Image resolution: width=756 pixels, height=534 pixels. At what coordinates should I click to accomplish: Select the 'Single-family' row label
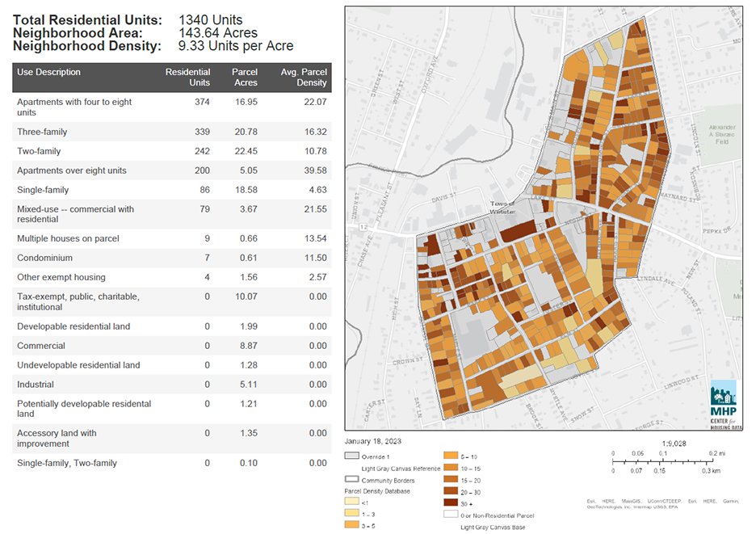(43, 190)
